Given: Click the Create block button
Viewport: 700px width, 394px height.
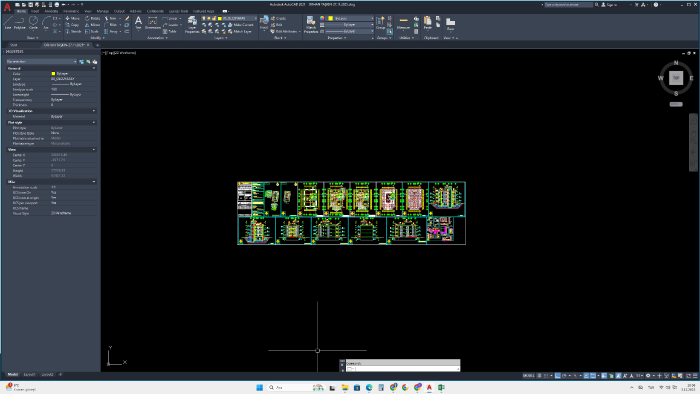Looking at the screenshot, I should [x=278, y=18].
